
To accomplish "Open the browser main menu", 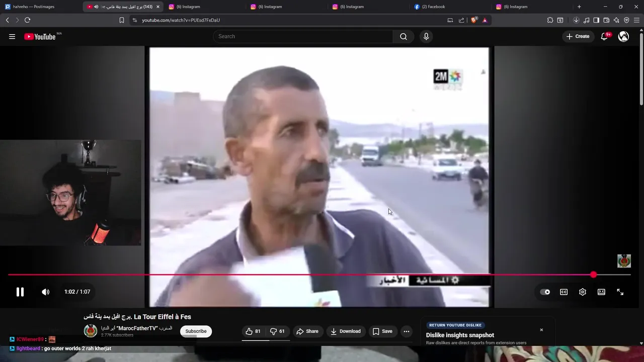I will point(636,20).
